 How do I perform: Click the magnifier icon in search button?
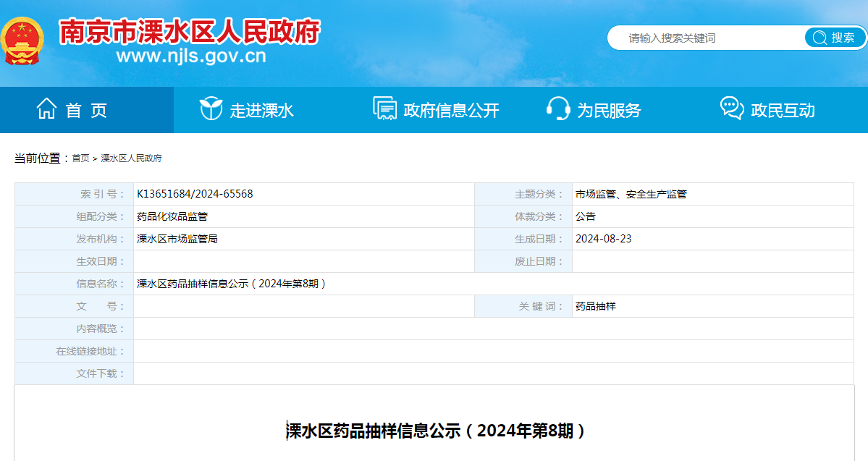(819, 38)
